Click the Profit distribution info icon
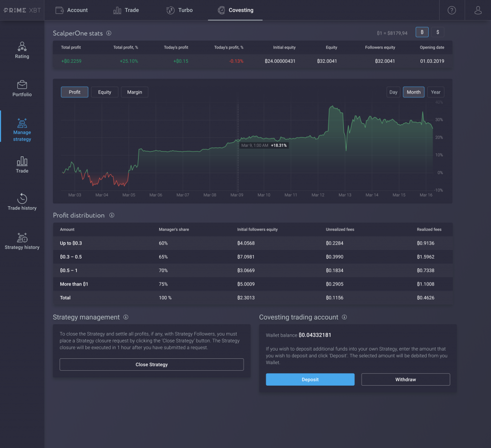Screen dimensions: 491x448 tap(112, 215)
